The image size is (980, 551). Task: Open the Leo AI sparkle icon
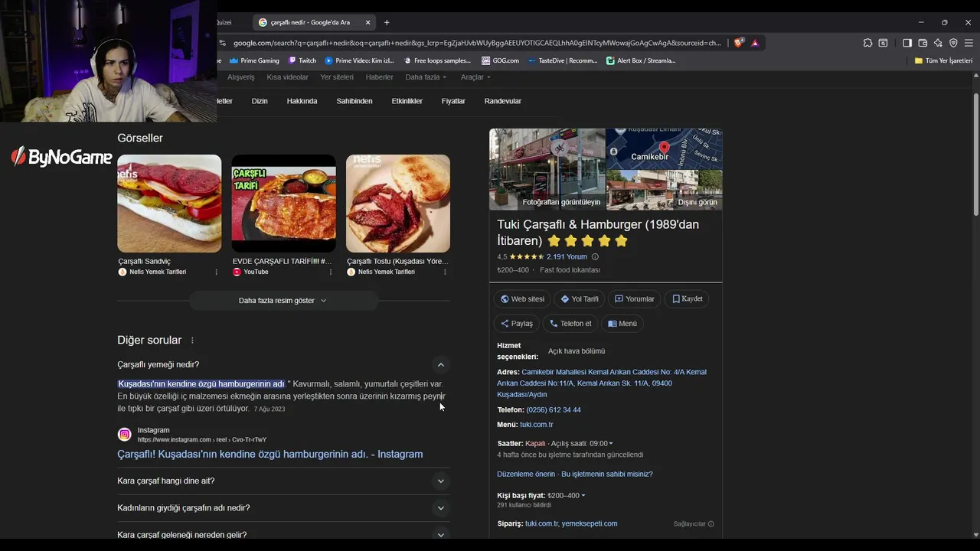(x=938, y=43)
